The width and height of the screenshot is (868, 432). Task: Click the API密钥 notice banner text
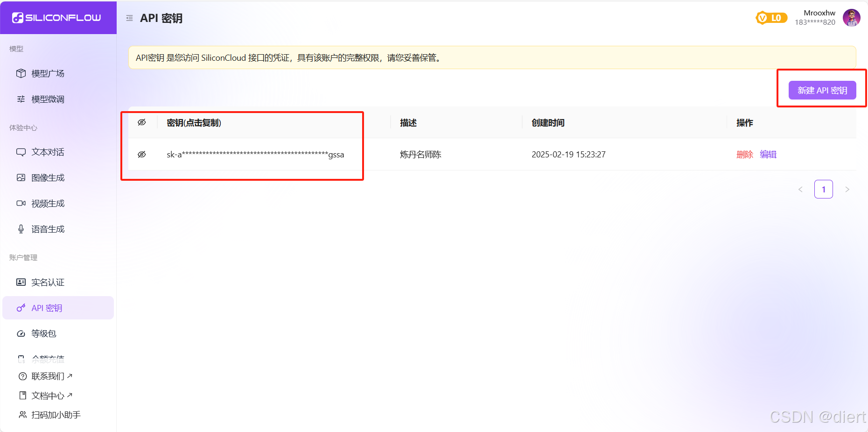coord(288,58)
